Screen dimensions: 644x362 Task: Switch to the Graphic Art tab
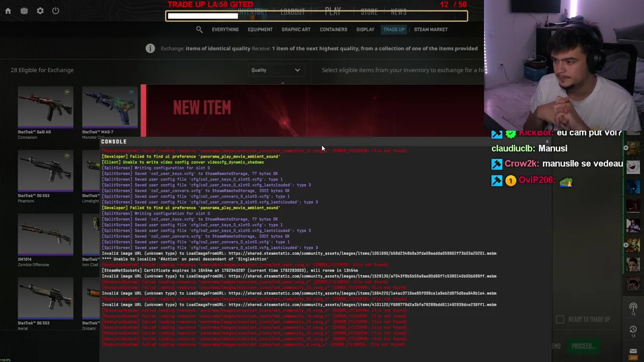(296, 30)
